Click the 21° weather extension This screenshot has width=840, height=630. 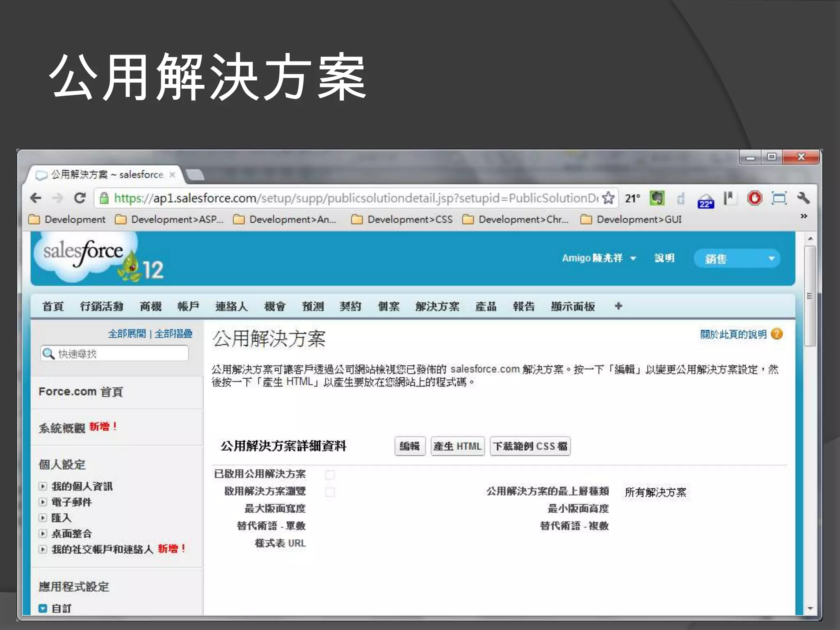(x=632, y=199)
